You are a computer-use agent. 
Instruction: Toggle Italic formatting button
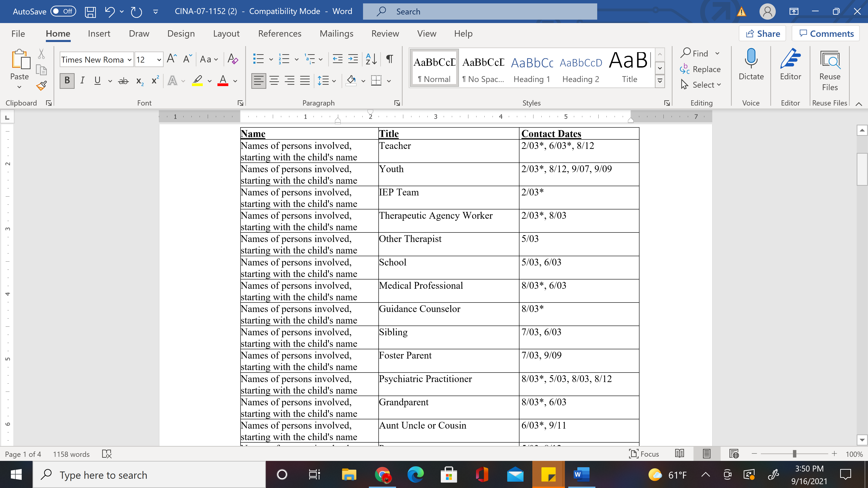pyautogui.click(x=82, y=81)
